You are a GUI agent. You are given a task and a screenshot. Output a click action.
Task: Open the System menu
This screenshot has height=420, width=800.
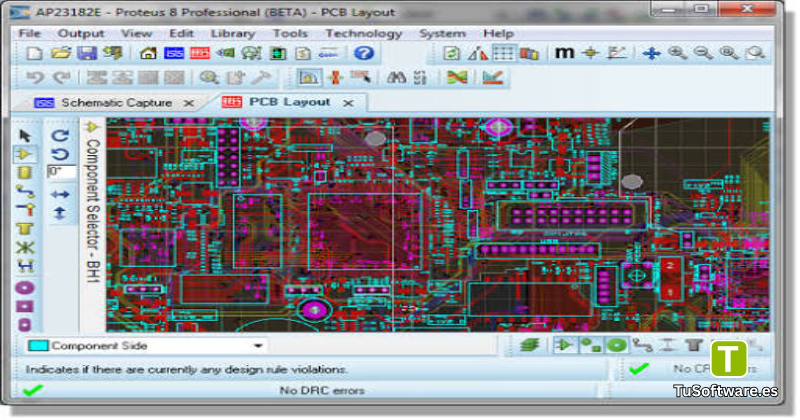(x=442, y=34)
